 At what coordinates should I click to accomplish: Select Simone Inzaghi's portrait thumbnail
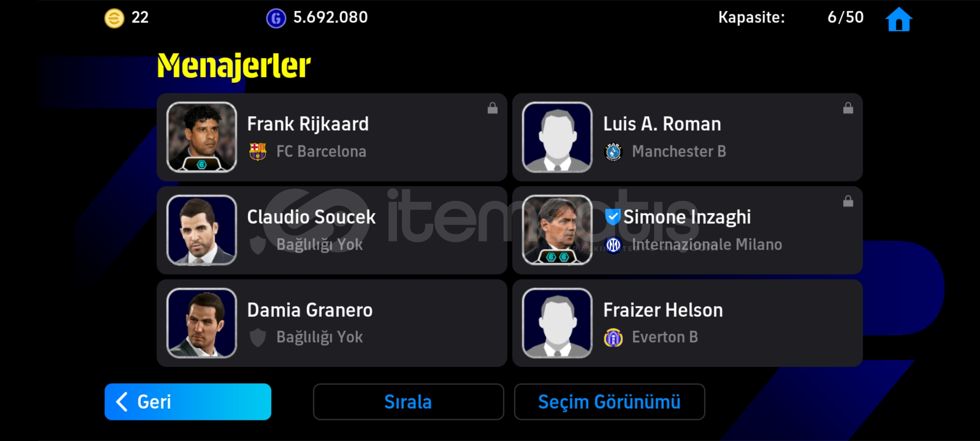(x=557, y=230)
